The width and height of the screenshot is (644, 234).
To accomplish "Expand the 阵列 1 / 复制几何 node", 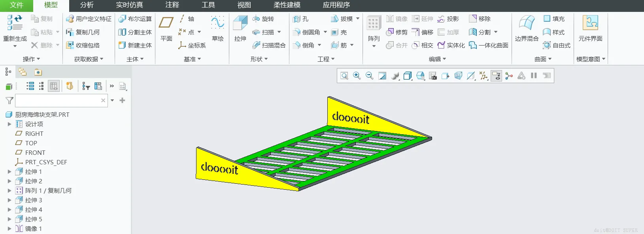I will (9, 190).
